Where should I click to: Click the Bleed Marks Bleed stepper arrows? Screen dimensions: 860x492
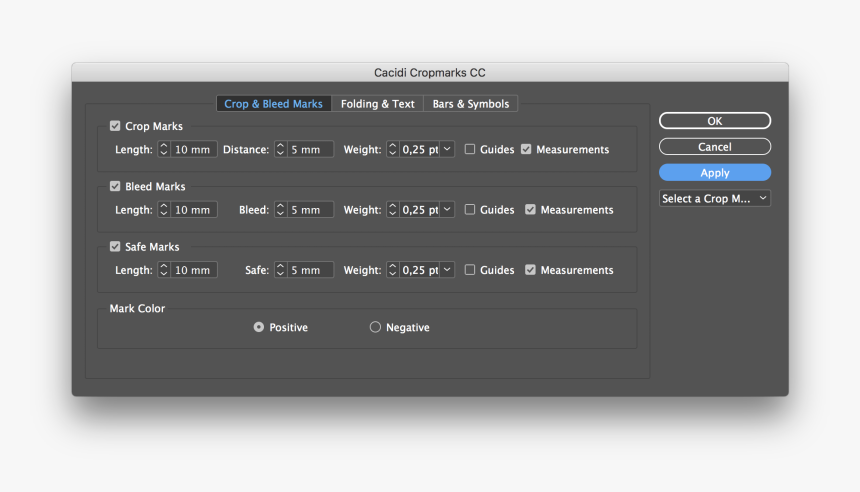coord(280,210)
